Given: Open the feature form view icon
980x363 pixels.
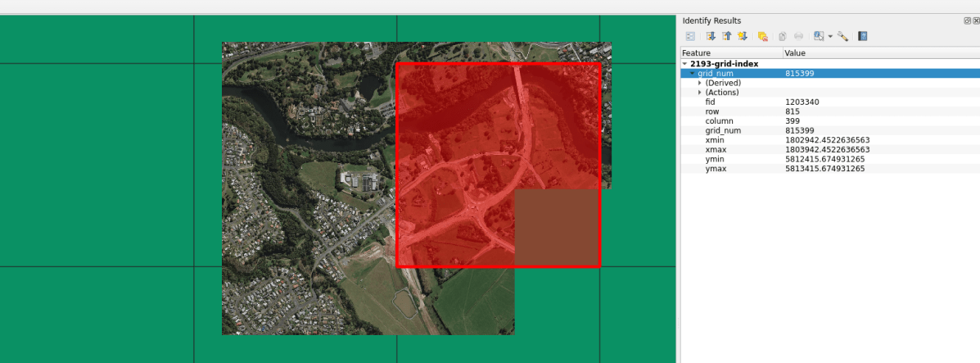Looking at the screenshot, I should tap(690, 36).
